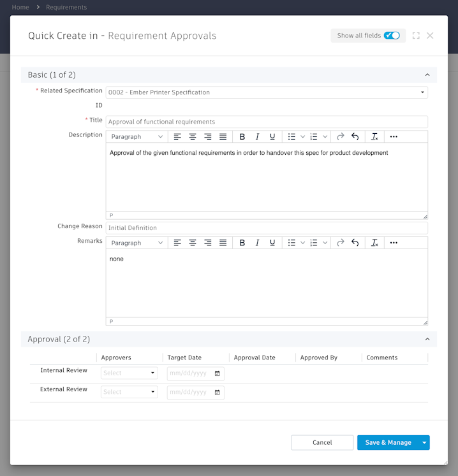Image resolution: width=458 pixels, height=476 pixels.
Task: Click the Cancel button
Action: (322, 443)
